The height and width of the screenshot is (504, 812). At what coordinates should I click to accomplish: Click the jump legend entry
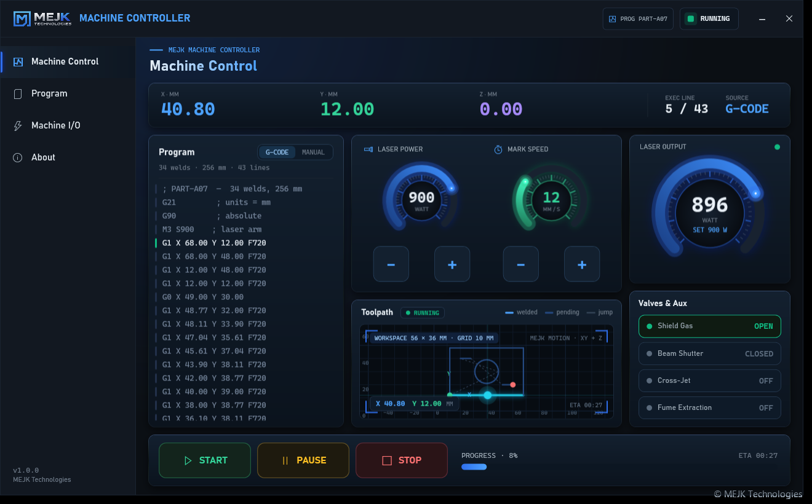600,312
